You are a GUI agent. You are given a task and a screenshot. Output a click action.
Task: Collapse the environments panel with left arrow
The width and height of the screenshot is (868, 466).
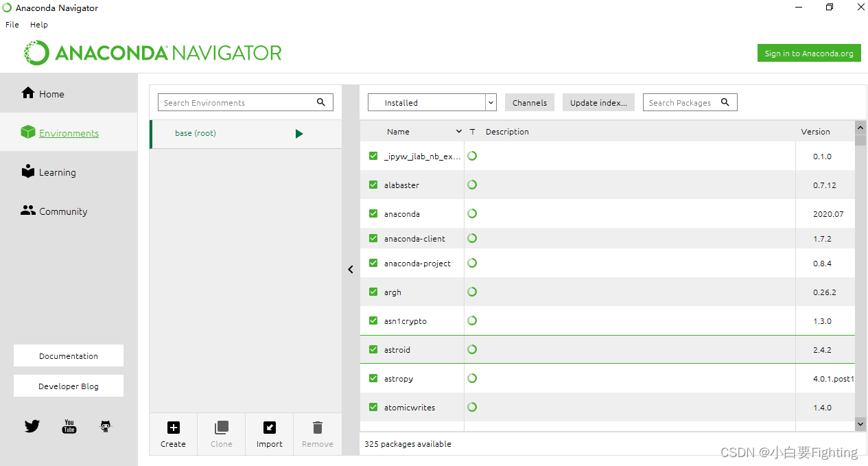point(351,270)
